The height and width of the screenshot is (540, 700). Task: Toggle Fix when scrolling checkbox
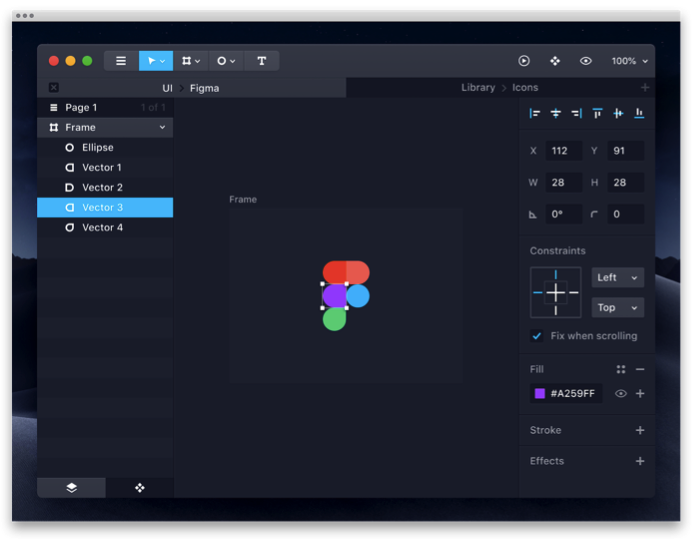click(x=537, y=336)
